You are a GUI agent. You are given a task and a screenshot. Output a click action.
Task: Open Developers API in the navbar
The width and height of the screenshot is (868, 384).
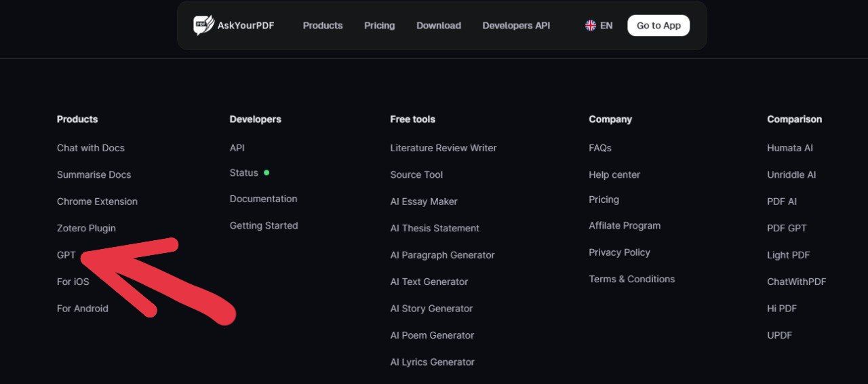[516, 25]
